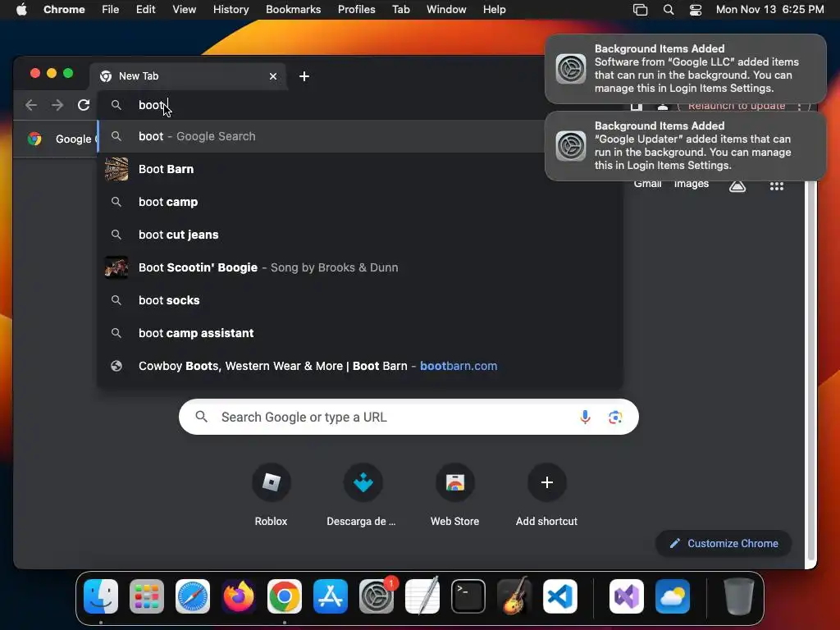Screen dimensions: 840x630
Task: Open App Store from the dock
Action: click(331, 596)
